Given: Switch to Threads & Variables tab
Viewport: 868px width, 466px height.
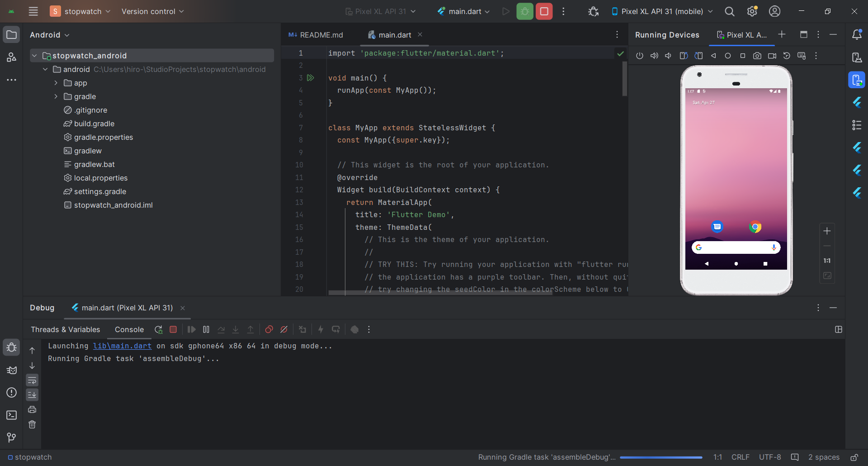Looking at the screenshot, I should pos(66,329).
